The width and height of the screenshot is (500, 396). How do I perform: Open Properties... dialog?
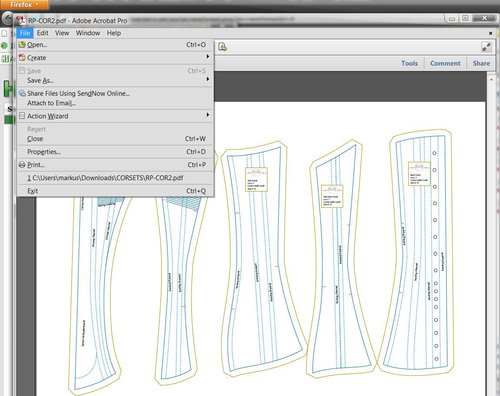tap(115, 152)
